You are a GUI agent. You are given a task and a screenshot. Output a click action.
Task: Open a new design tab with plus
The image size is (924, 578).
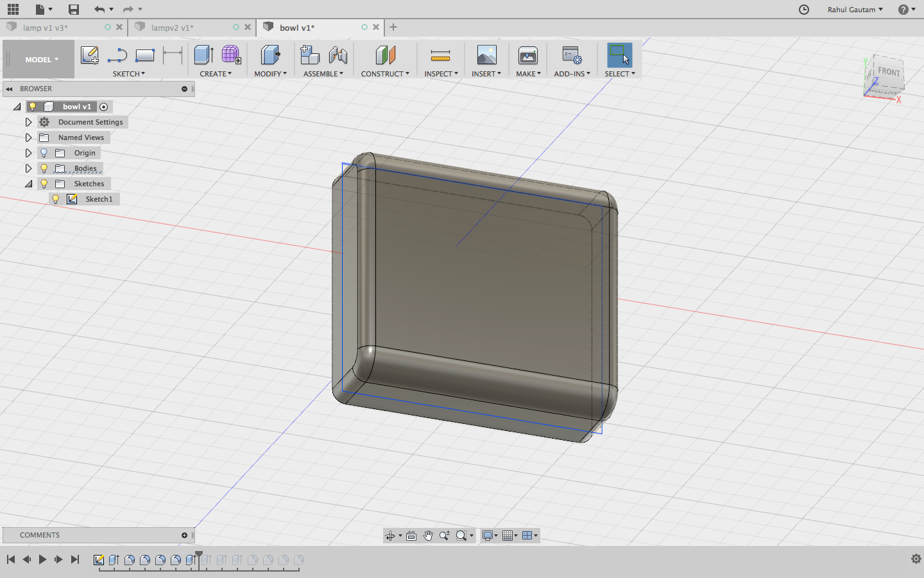393,27
